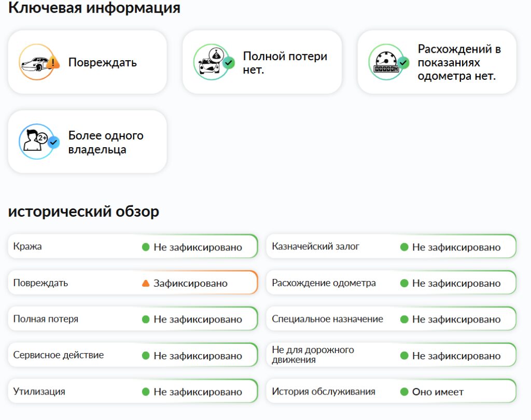This screenshot has height=420, width=531.
Task: Click the green dot in Специальное назначение row
Action: click(x=404, y=319)
